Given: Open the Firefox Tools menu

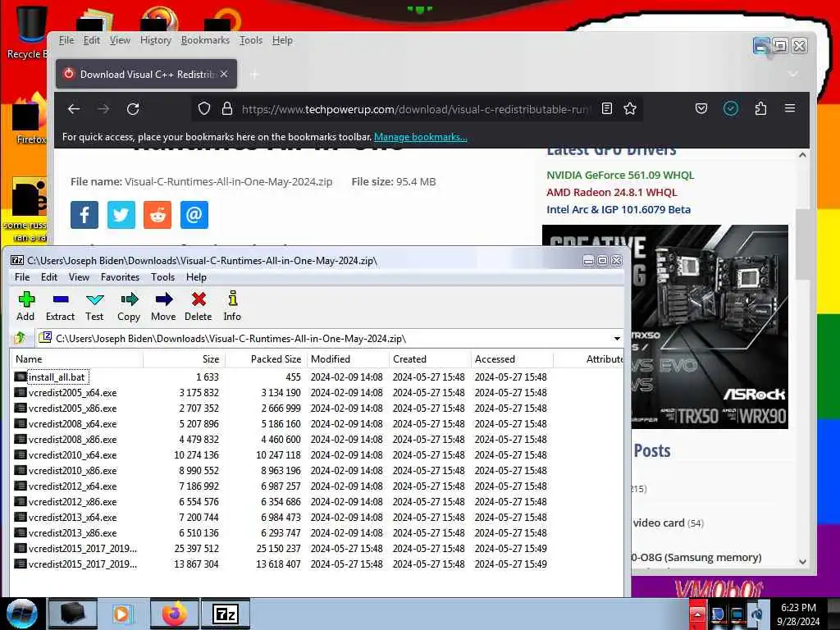Looking at the screenshot, I should (251, 40).
